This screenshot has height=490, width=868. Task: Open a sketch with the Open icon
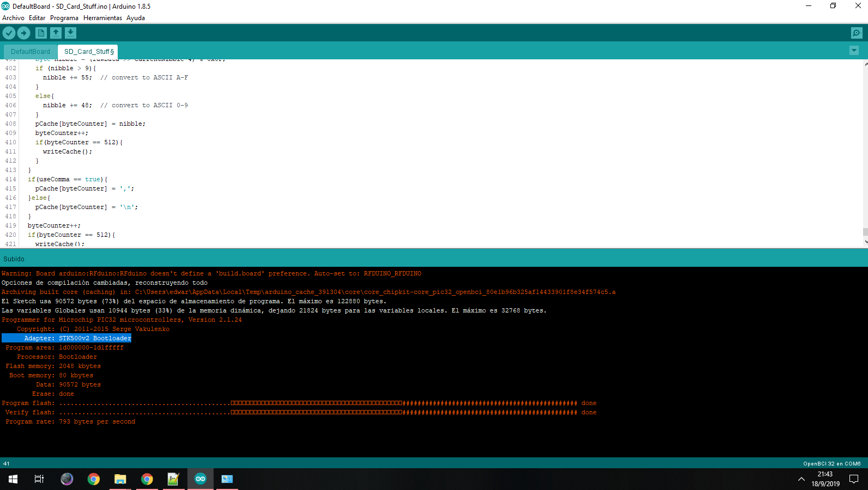tap(56, 33)
